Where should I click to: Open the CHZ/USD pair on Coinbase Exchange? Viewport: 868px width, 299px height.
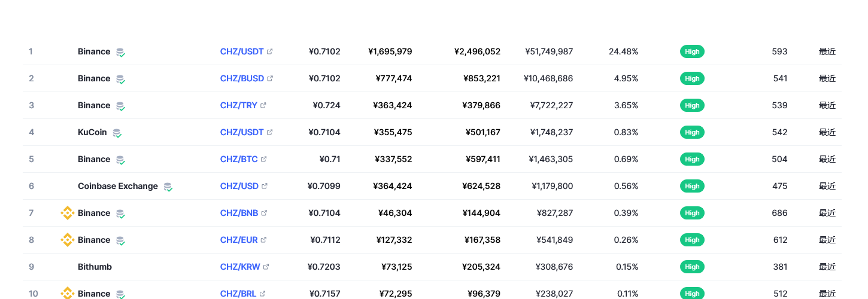click(x=239, y=186)
